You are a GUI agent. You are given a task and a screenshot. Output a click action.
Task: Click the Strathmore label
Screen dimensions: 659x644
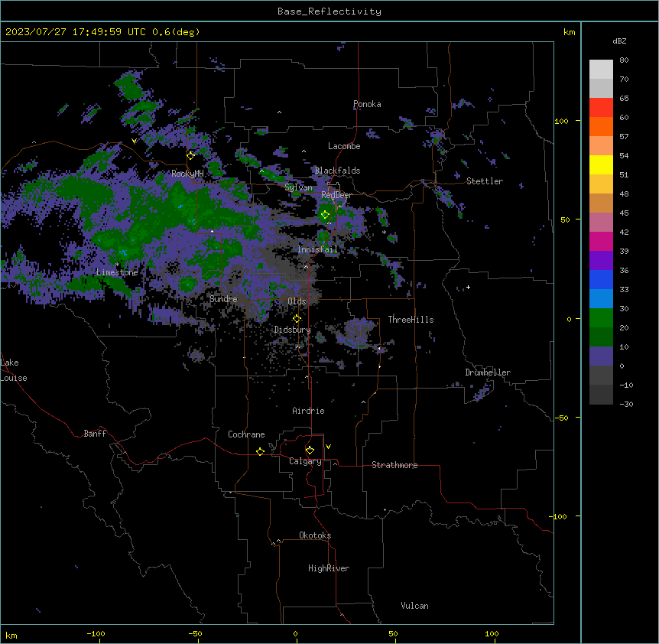[x=394, y=465]
